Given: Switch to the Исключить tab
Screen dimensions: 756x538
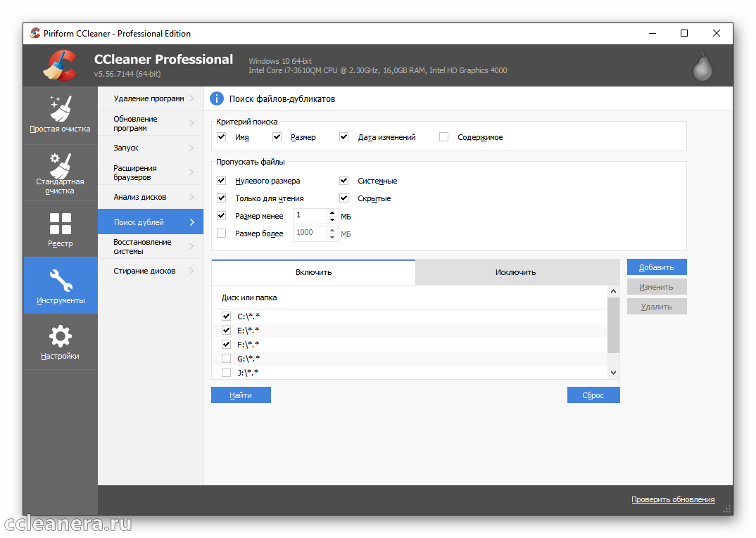Looking at the screenshot, I should (x=515, y=272).
